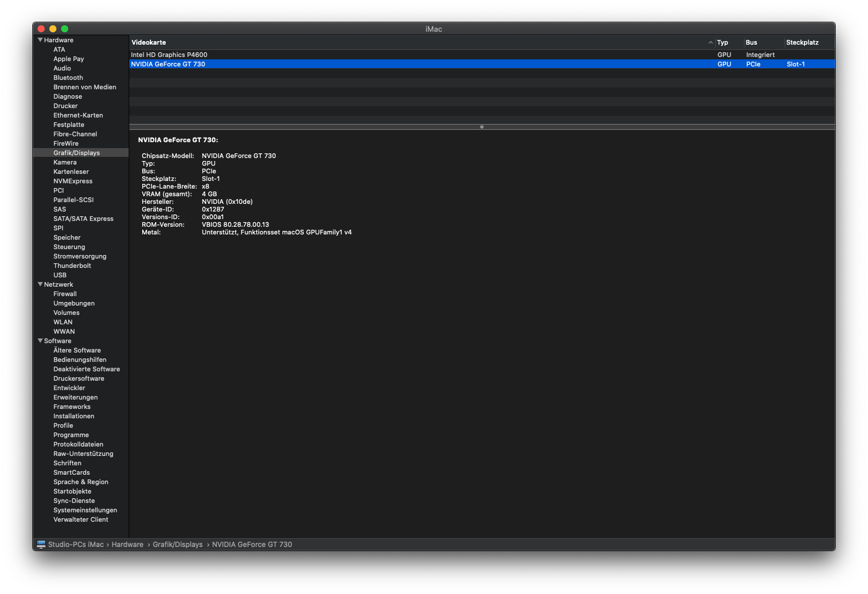
Task: Collapse the Hardware section triangle
Action: coord(40,40)
